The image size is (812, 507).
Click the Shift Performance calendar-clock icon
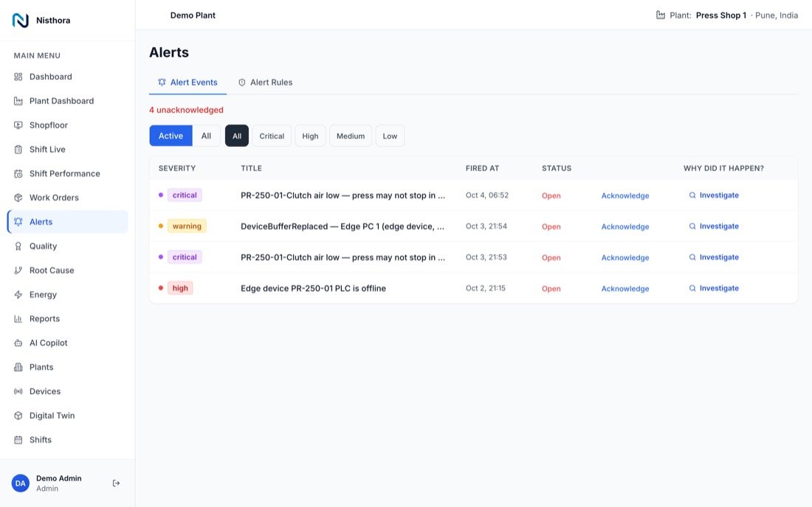pos(18,173)
